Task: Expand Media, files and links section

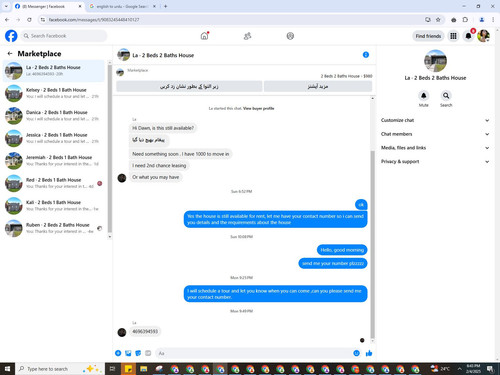Action: [x=435, y=148]
